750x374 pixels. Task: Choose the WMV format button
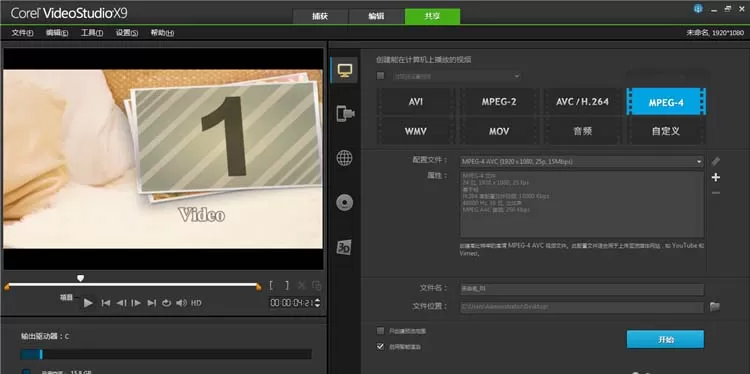(x=416, y=131)
